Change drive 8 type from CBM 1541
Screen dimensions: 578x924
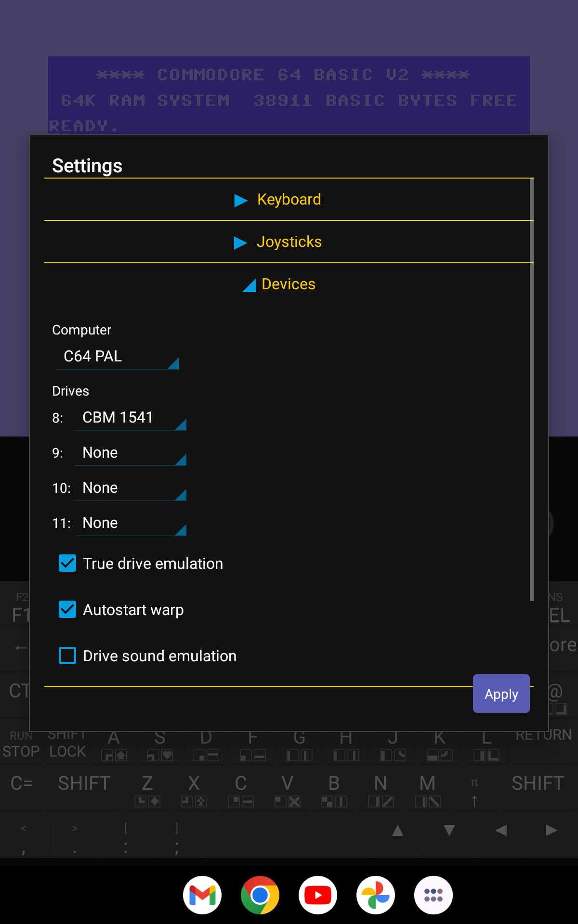tap(130, 418)
